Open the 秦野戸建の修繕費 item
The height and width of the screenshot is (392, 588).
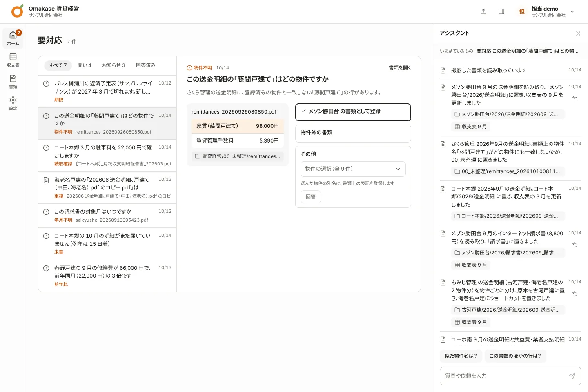point(107,276)
